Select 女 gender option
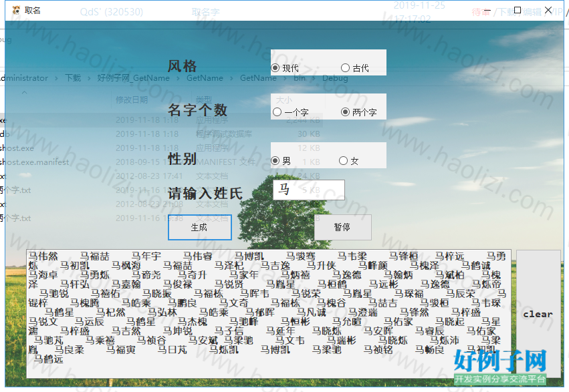 [x=349, y=161]
